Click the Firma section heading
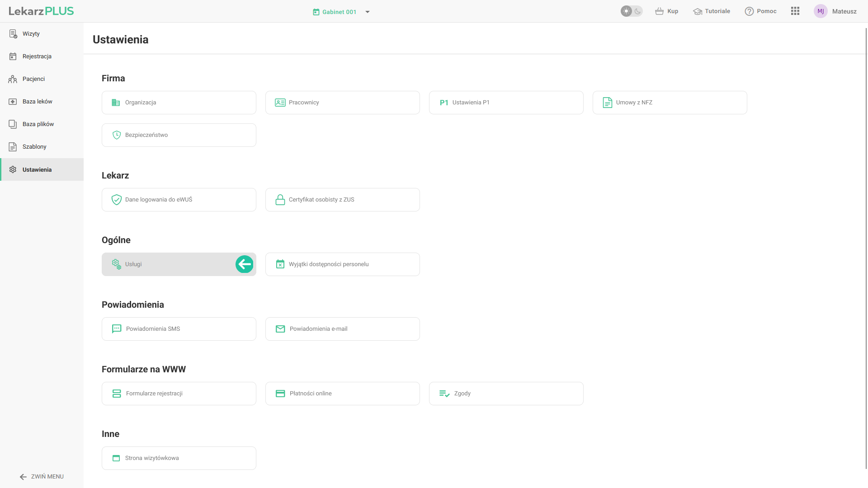This screenshot has height=488, width=868. (x=113, y=78)
